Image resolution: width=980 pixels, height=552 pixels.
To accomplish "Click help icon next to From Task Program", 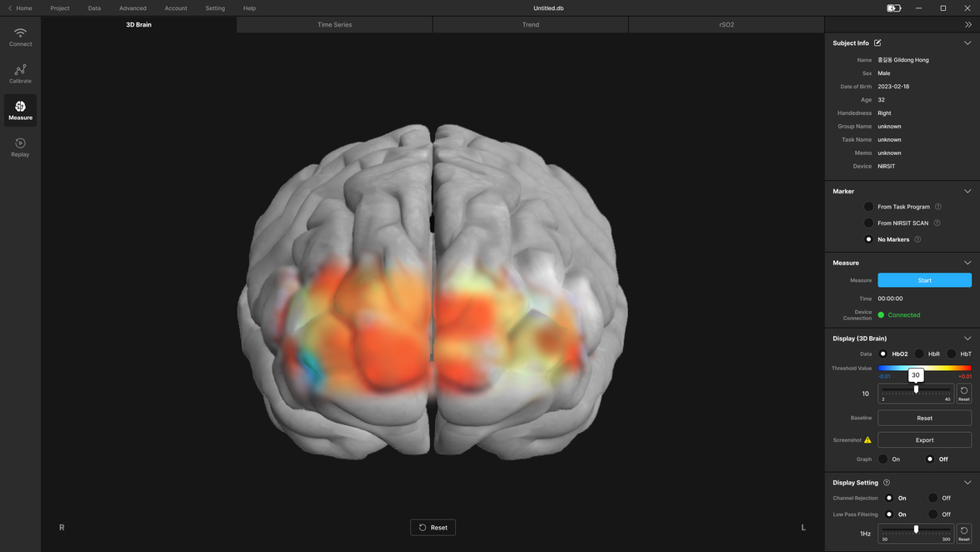I will [x=938, y=206].
